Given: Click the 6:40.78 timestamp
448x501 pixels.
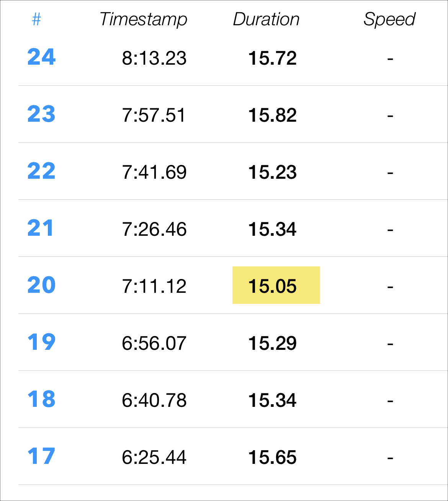Looking at the screenshot, I should (x=154, y=400).
